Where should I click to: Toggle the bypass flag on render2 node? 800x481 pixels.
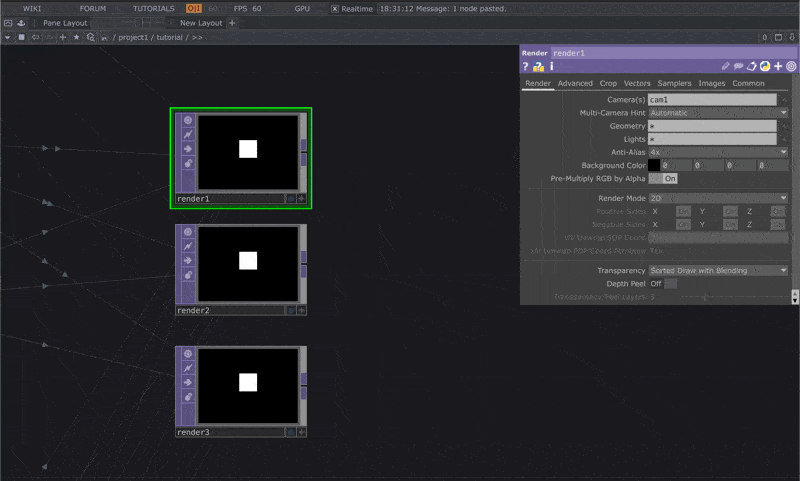coord(188,246)
